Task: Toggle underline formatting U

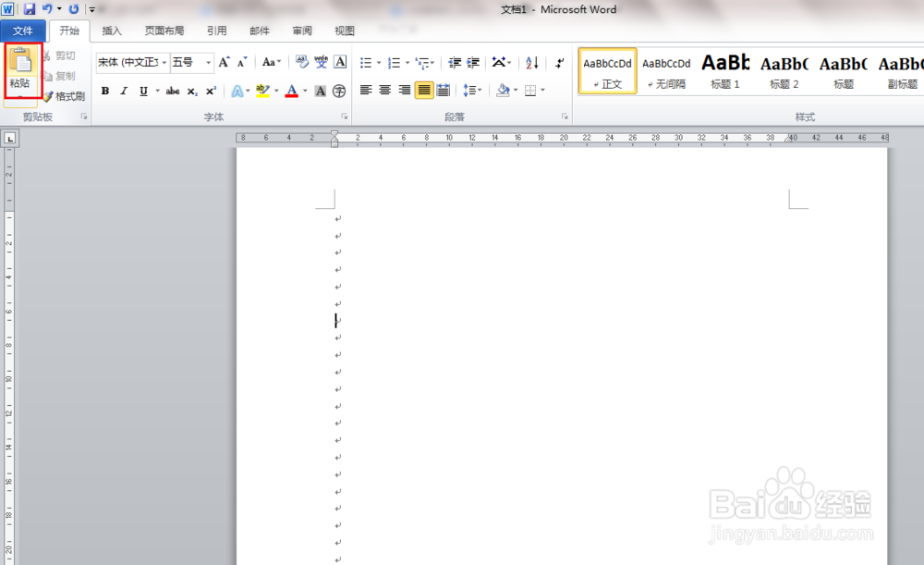Action: click(143, 91)
